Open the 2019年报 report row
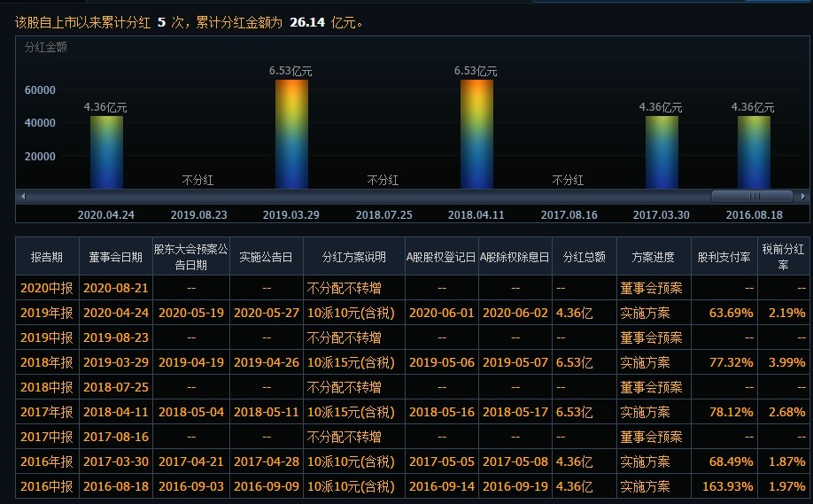Screen dimensions: 813x504 tap(412, 313)
